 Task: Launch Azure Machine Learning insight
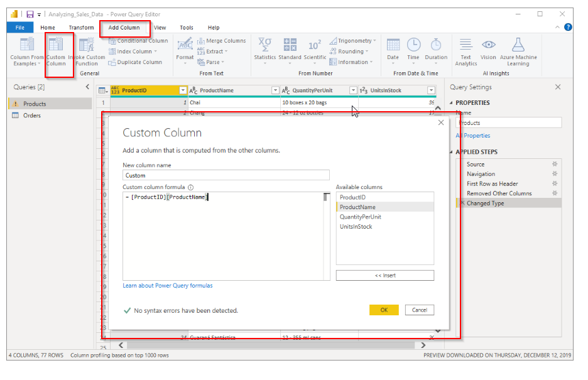[x=518, y=52]
